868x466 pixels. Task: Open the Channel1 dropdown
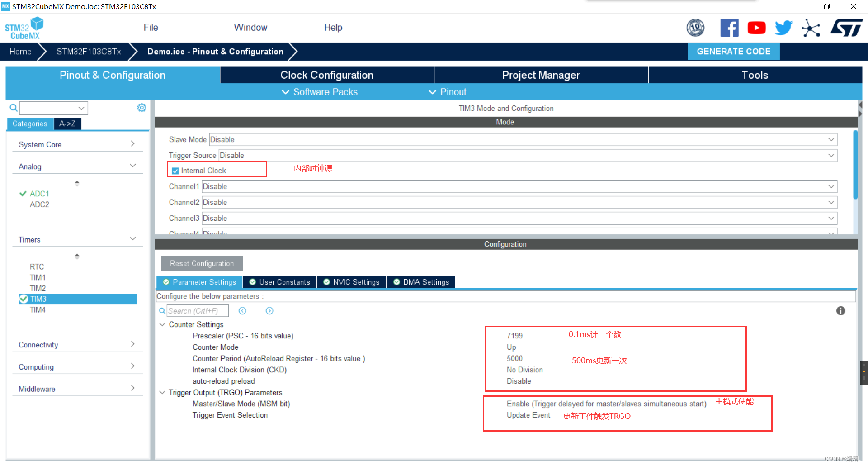[x=519, y=186]
